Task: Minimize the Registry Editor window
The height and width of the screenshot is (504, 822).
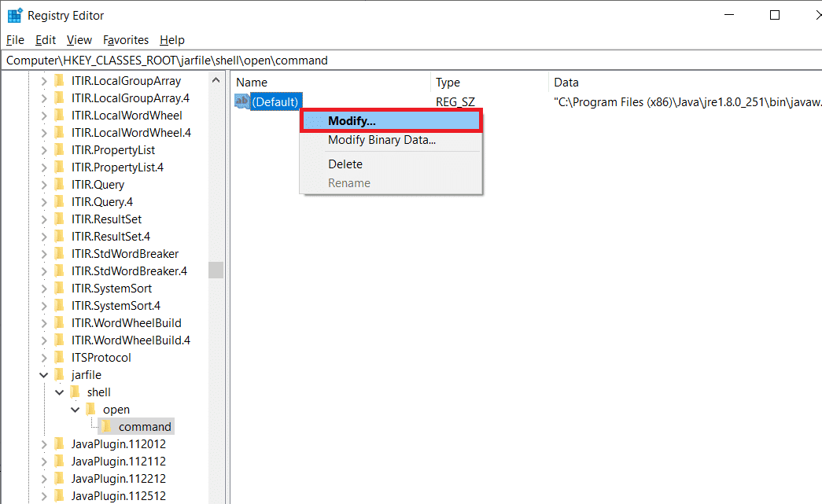Action: point(728,15)
